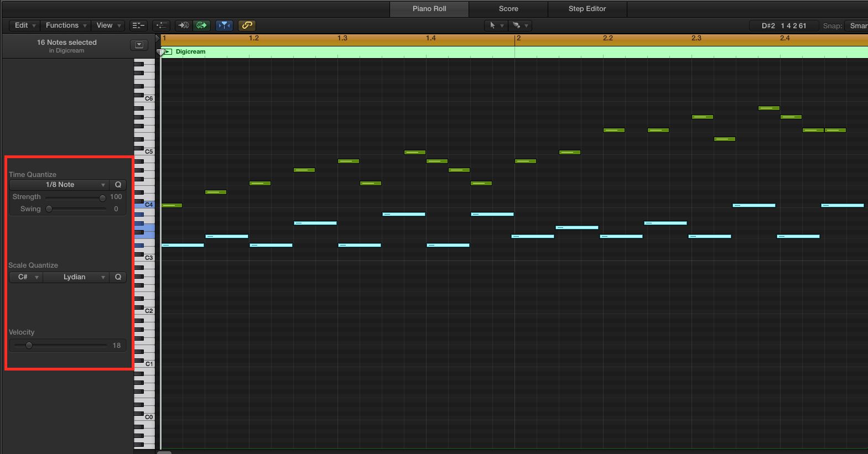
Task: Switch to the Score tab
Action: click(508, 9)
